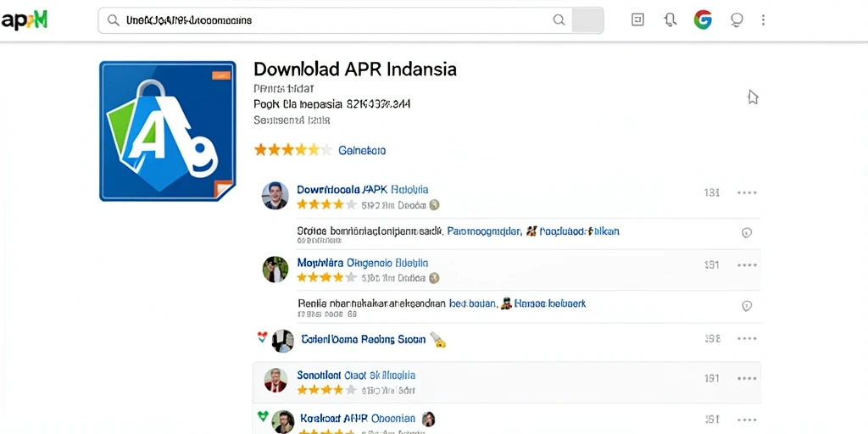
Task: Click the blue shopping bag app icon
Action: (168, 131)
